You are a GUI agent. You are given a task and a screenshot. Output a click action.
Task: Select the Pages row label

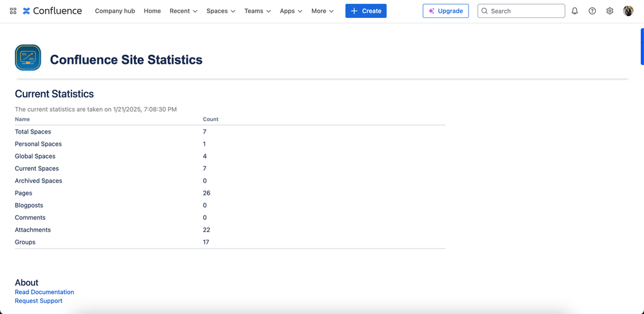click(x=23, y=193)
